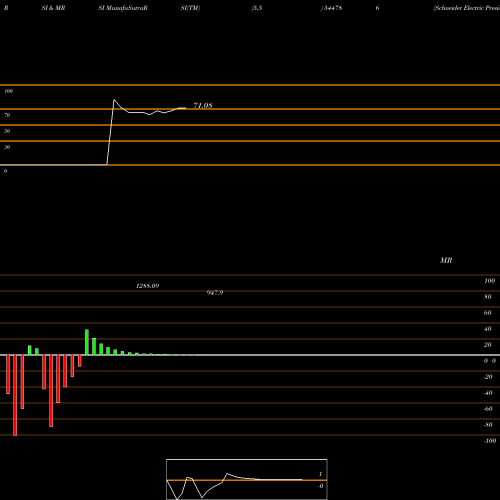Click the 70 level axis label

[7, 115]
